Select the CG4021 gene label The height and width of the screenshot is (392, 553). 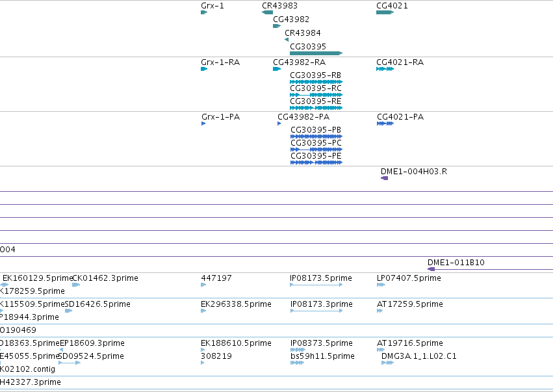point(392,6)
